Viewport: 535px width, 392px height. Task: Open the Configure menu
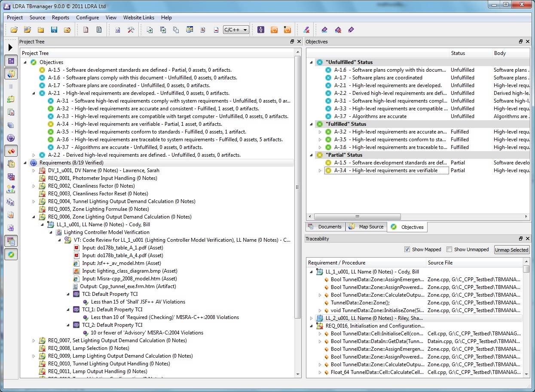(87, 18)
